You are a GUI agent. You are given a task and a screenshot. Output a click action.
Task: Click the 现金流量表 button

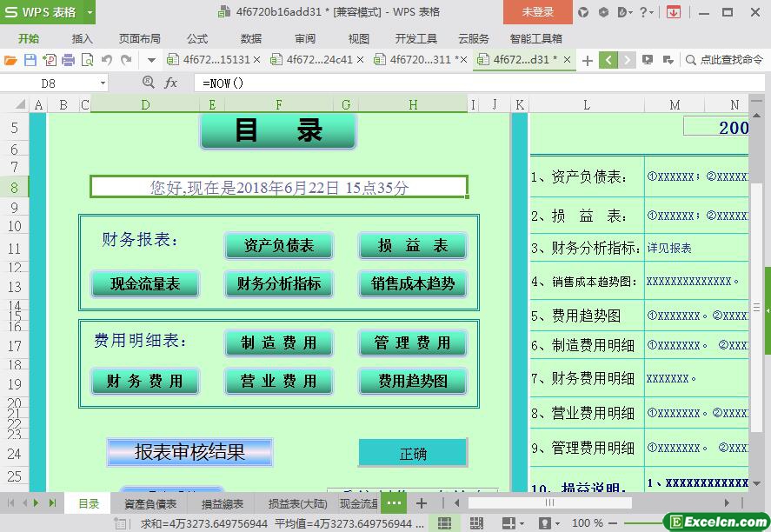click(145, 283)
